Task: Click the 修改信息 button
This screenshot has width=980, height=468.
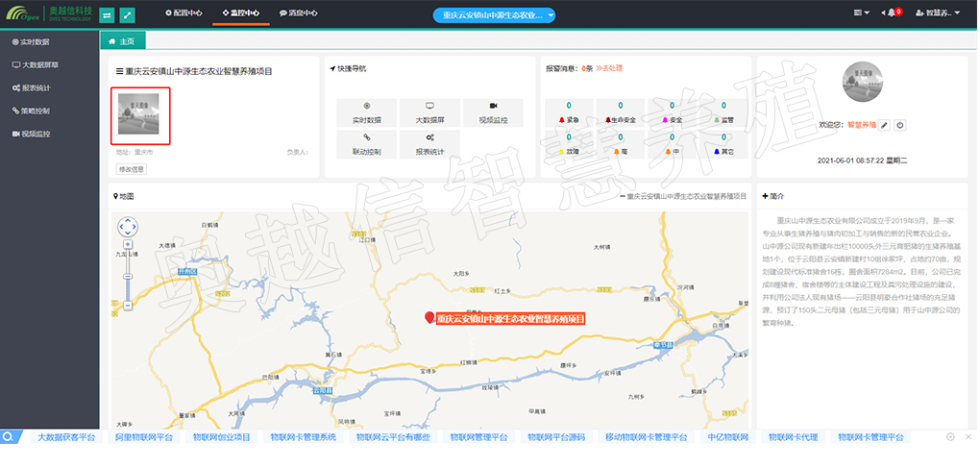Action: [131, 169]
